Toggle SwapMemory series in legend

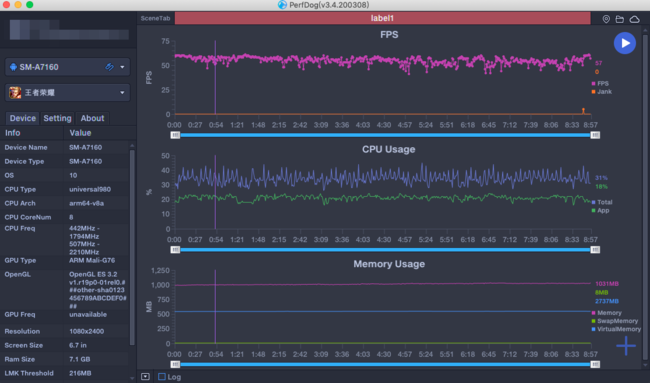tap(615, 321)
